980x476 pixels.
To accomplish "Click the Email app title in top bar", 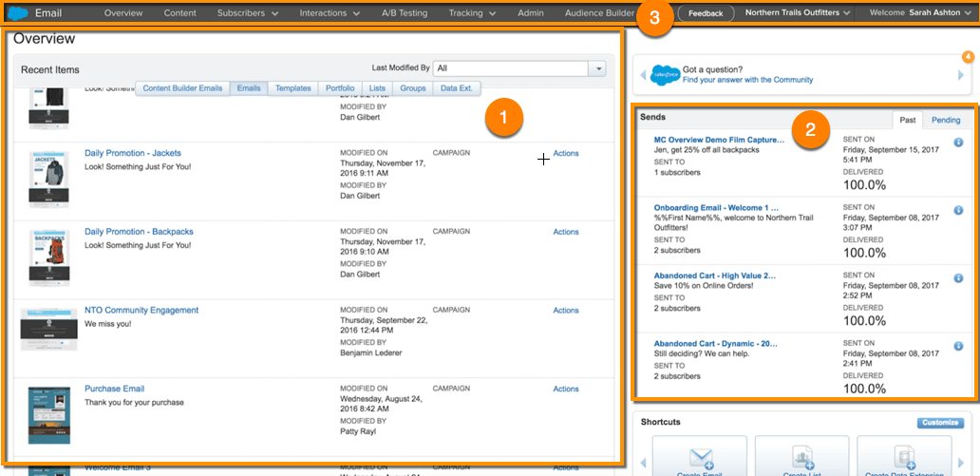I will point(48,12).
